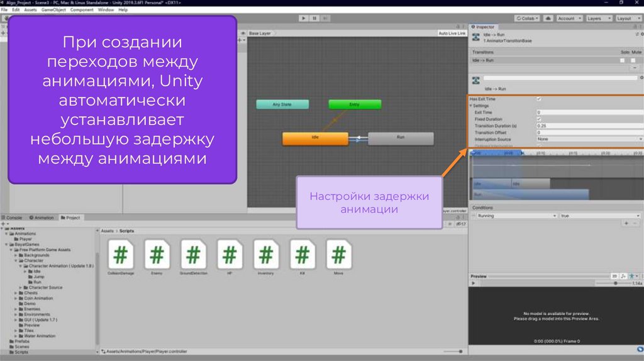Click the Pause button in the toolbar
644x361 pixels.
tap(314, 19)
